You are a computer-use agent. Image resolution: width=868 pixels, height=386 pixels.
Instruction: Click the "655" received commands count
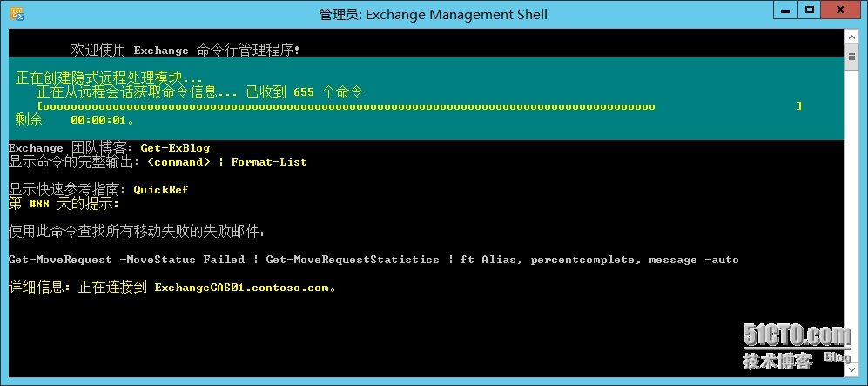[304, 91]
